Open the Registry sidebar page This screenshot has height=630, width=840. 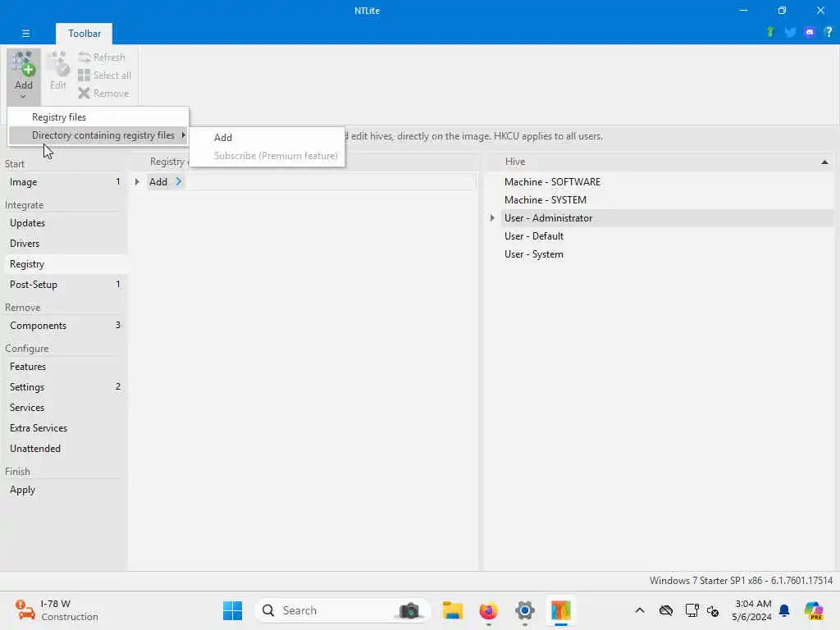[x=64, y=263]
